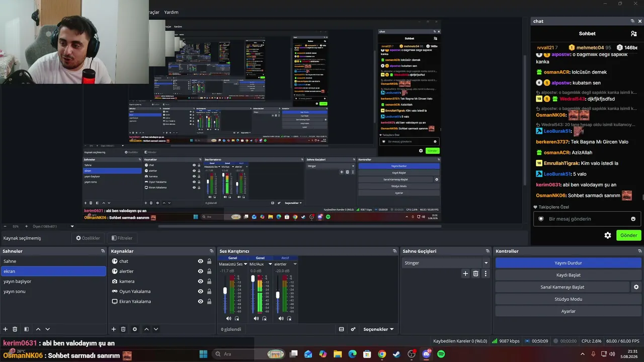Switch audio mixer layout icon
644x362 pixels.
(341, 329)
